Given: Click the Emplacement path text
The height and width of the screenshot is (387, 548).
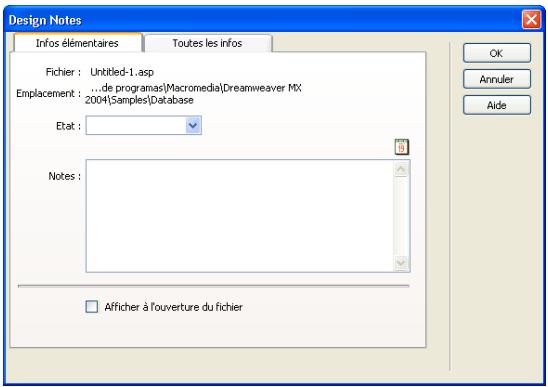Looking at the screenshot, I should [x=193, y=94].
